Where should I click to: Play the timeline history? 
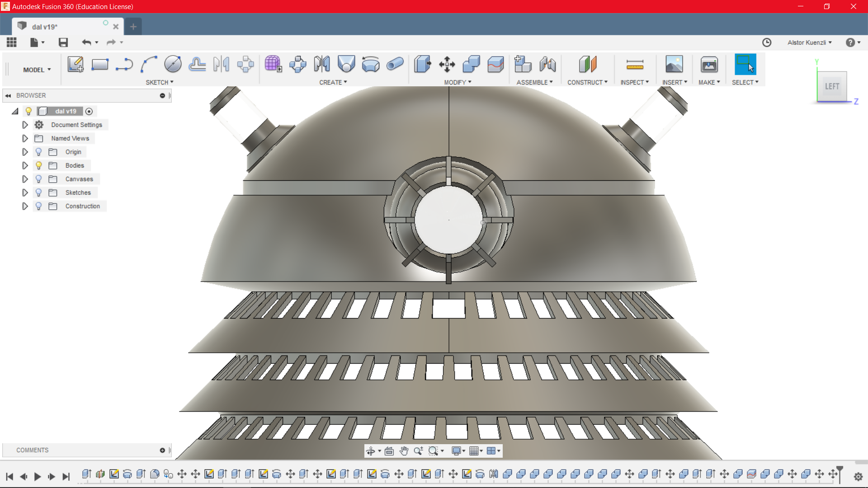coord(38,476)
